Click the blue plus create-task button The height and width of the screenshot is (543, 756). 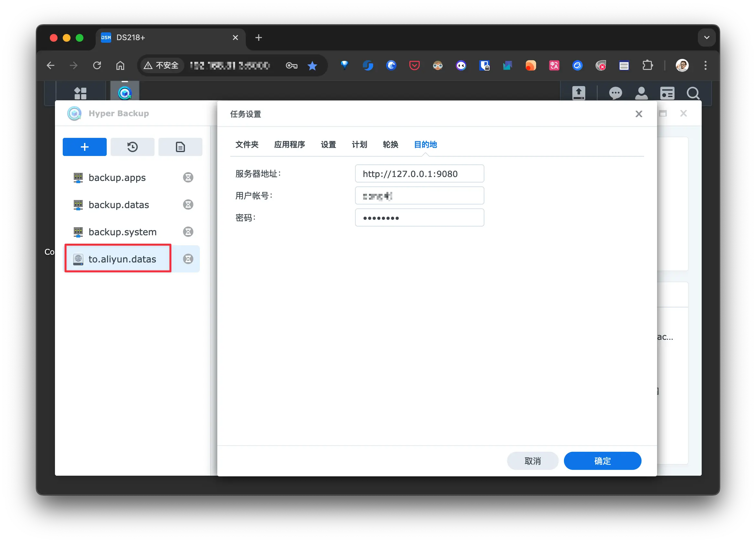(84, 147)
